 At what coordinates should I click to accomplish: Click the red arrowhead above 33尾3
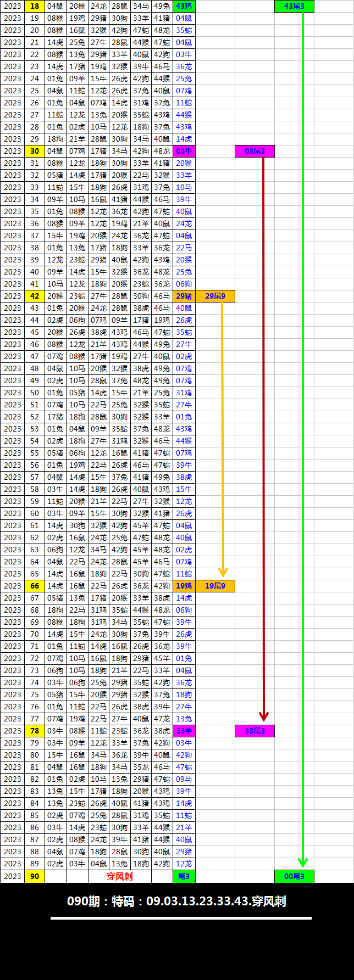click(x=264, y=716)
